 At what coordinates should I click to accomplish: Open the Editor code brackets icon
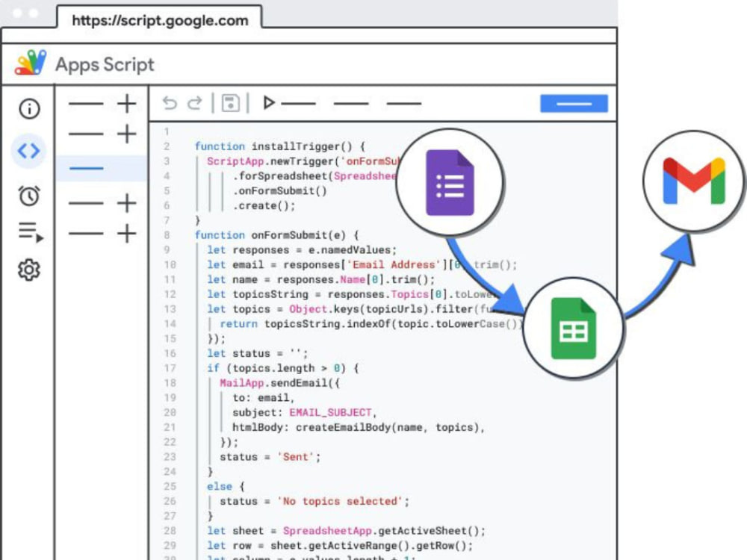pyautogui.click(x=28, y=151)
